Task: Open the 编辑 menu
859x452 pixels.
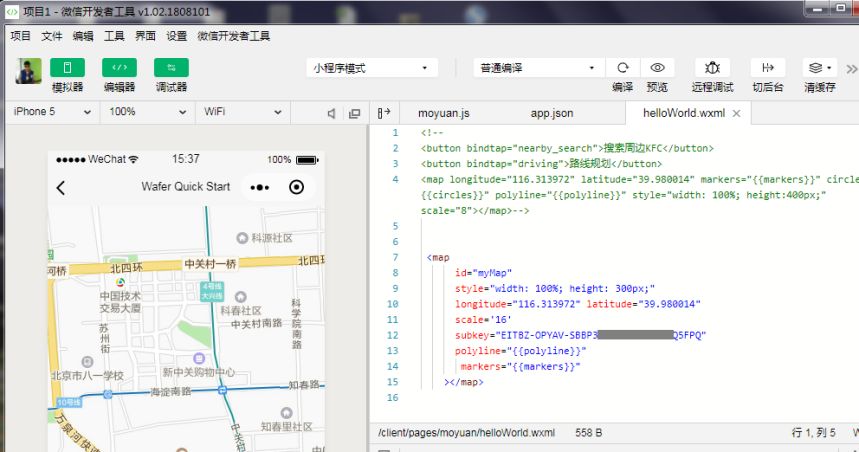Action: [x=83, y=36]
